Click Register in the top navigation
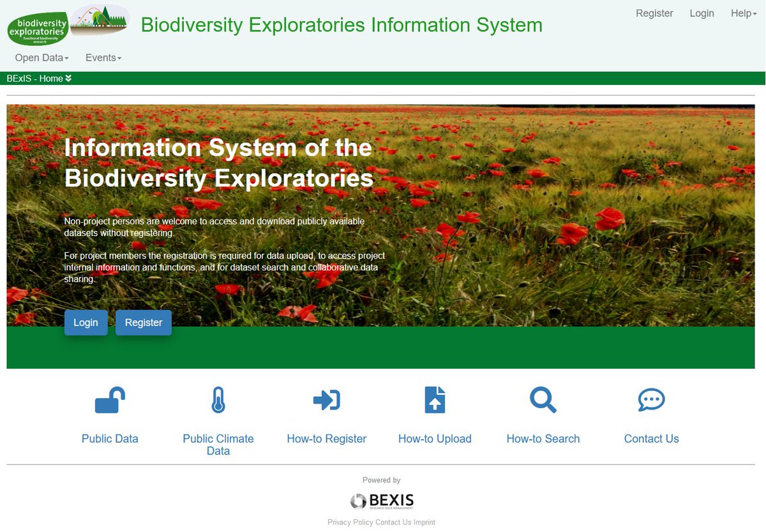 click(654, 13)
